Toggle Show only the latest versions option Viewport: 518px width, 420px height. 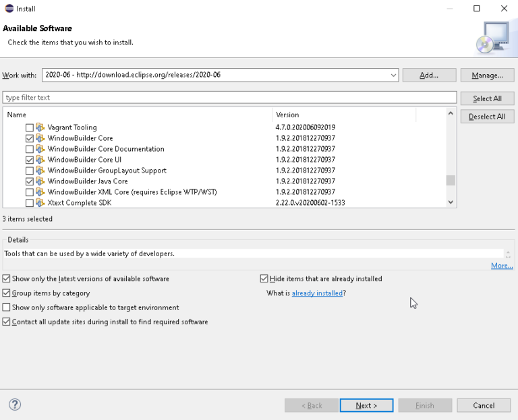pyautogui.click(x=6, y=278)
